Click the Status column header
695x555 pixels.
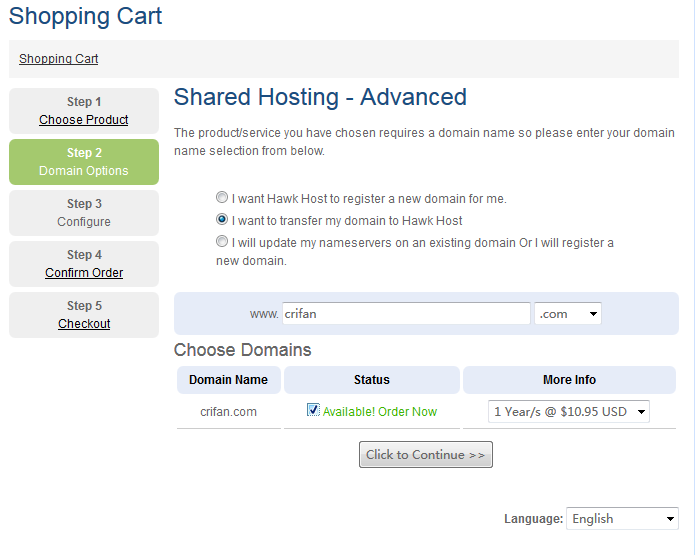click(372, 380)
